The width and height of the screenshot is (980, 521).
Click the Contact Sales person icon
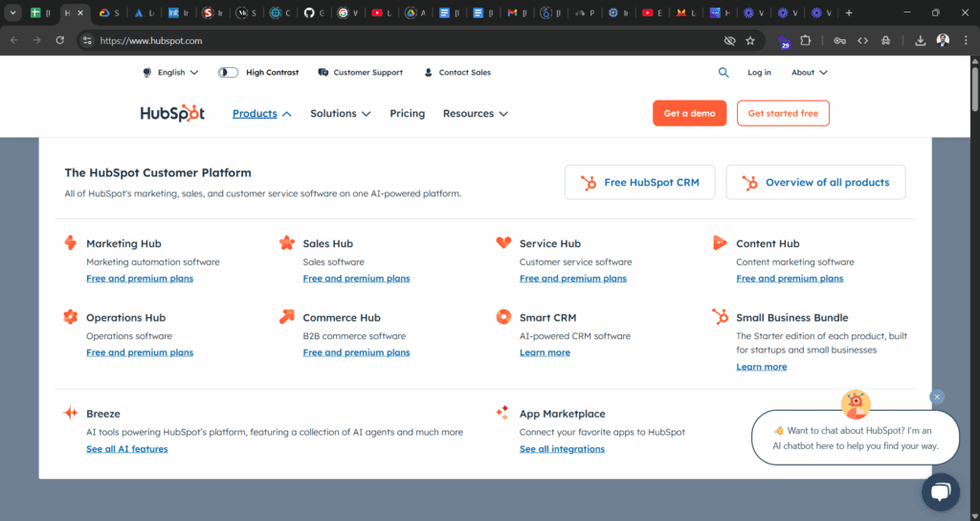[x=428, y=73]
